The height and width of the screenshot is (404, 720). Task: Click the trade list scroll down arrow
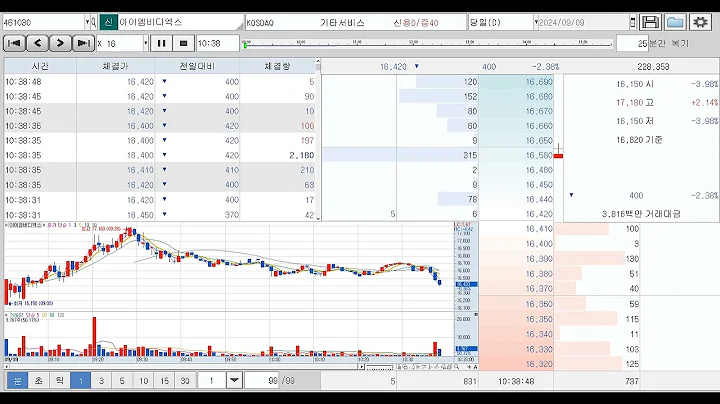coord(318,219)
